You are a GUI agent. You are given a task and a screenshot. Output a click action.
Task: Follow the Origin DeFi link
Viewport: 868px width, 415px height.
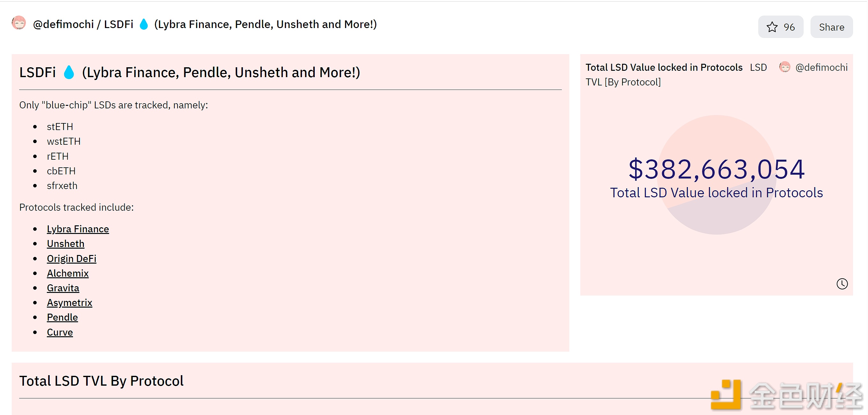pos(71,258)
